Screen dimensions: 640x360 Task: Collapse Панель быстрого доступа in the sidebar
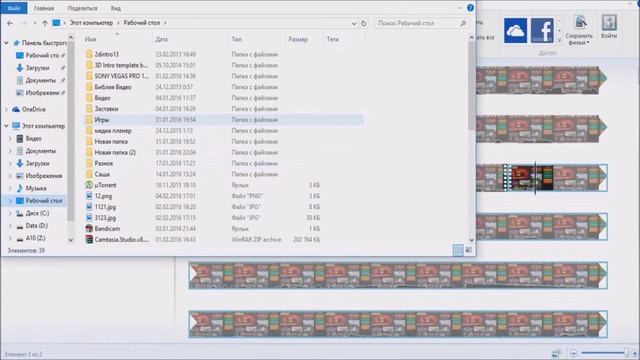(7, 42)
